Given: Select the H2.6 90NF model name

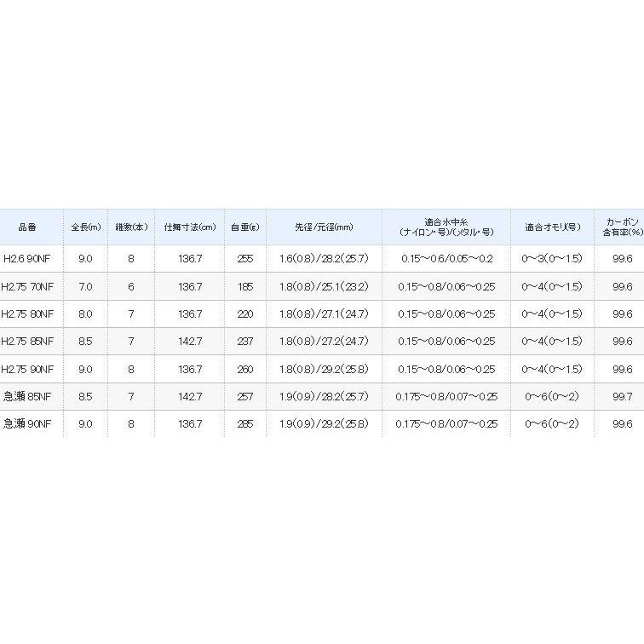Looking at the screenshot, I should click(x=26, y=259).
